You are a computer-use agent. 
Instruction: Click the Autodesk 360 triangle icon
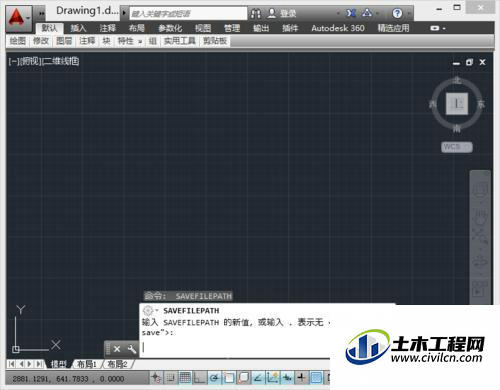point(367,13)
